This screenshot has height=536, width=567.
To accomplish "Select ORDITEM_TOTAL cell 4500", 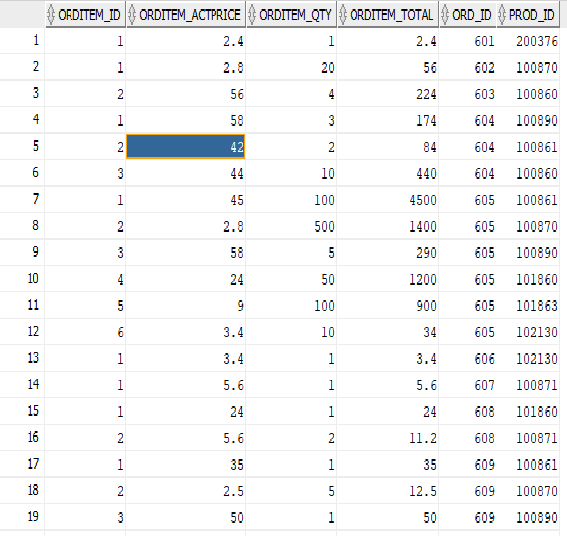I will click(x=388, y=200).
